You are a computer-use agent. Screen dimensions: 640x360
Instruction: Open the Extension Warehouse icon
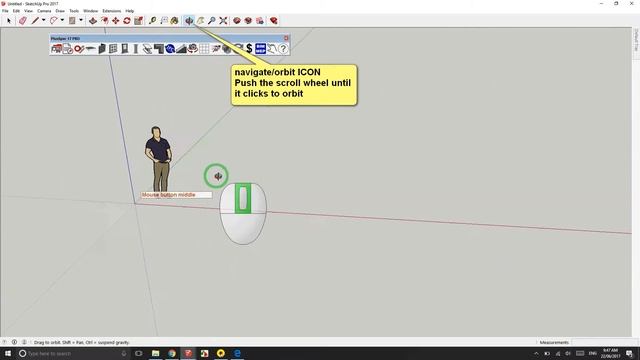(248, 20)
